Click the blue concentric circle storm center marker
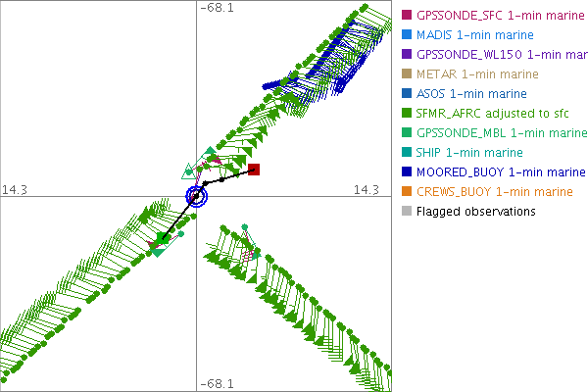 click(x=197, y=196)
